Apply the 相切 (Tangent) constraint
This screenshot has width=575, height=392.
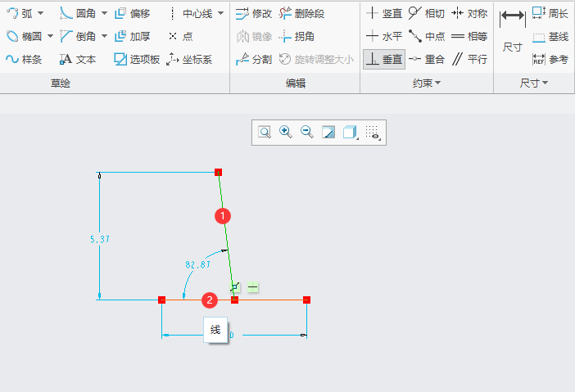point(427,14)
